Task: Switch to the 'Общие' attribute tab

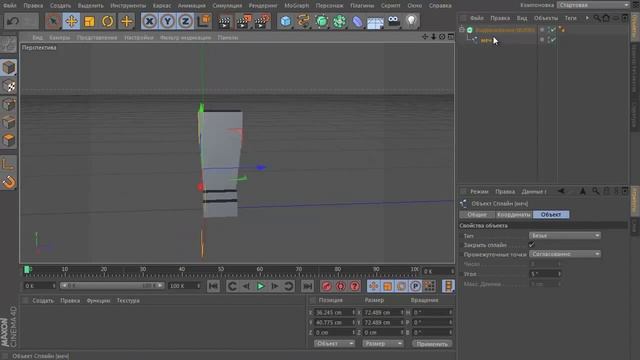Action: [477, 214]
